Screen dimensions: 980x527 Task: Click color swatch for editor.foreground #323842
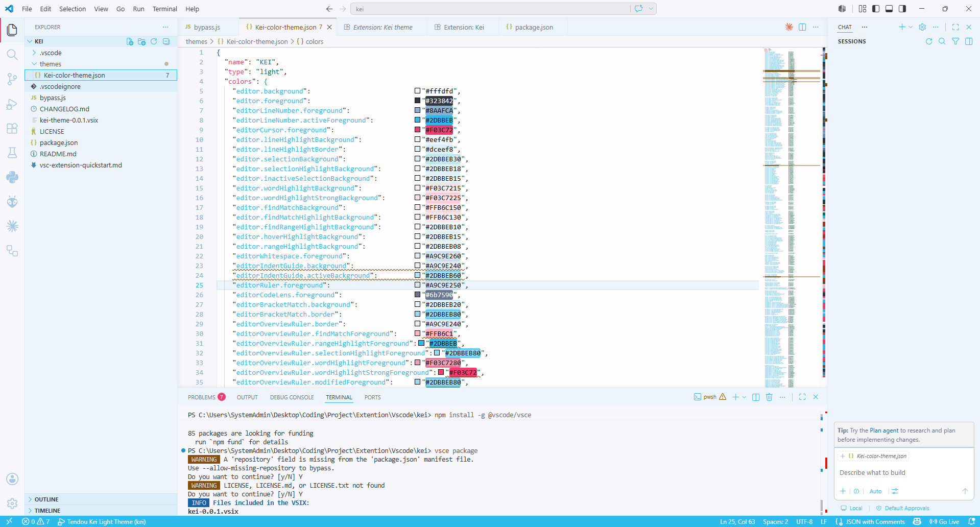[x=417, y=101]
